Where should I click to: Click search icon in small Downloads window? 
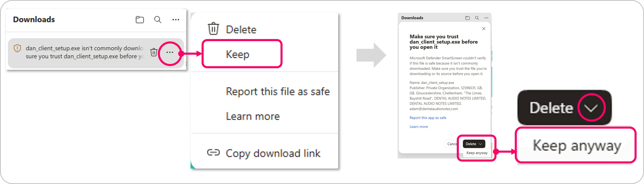477,18
